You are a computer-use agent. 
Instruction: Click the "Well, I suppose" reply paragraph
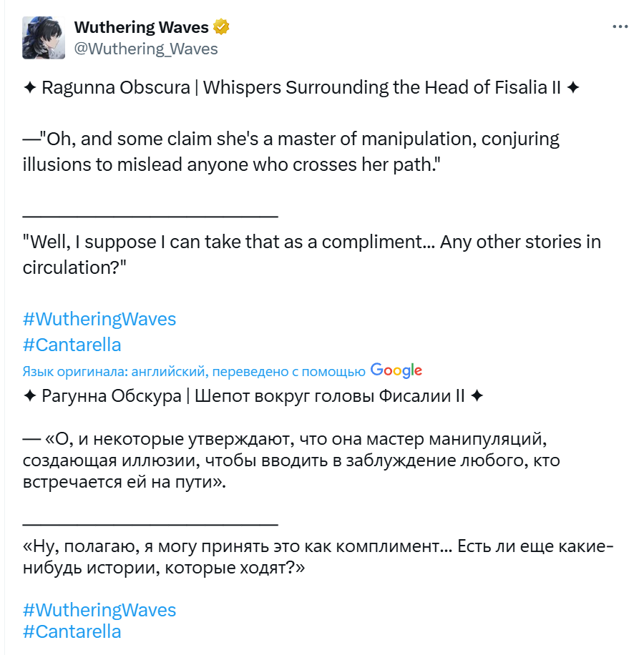(312, 255)
